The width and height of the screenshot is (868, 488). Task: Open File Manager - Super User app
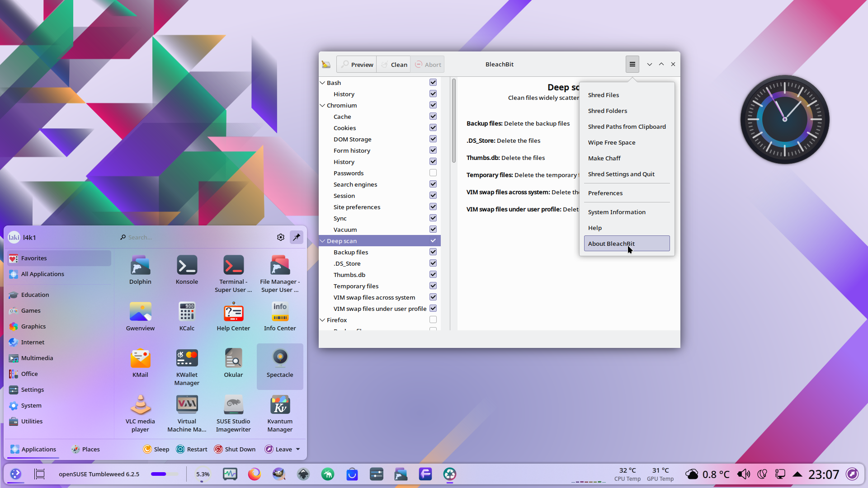click(280, 274)
